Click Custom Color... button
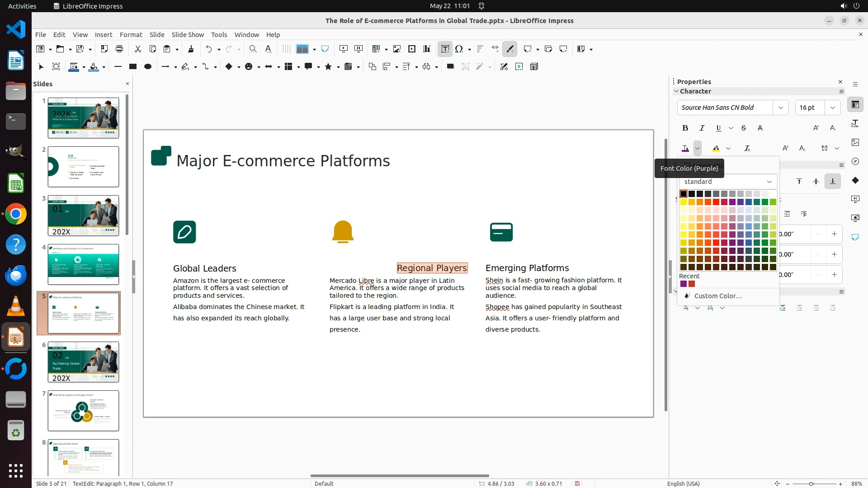This screenshot has height=488, width=868. coord(717,296)
